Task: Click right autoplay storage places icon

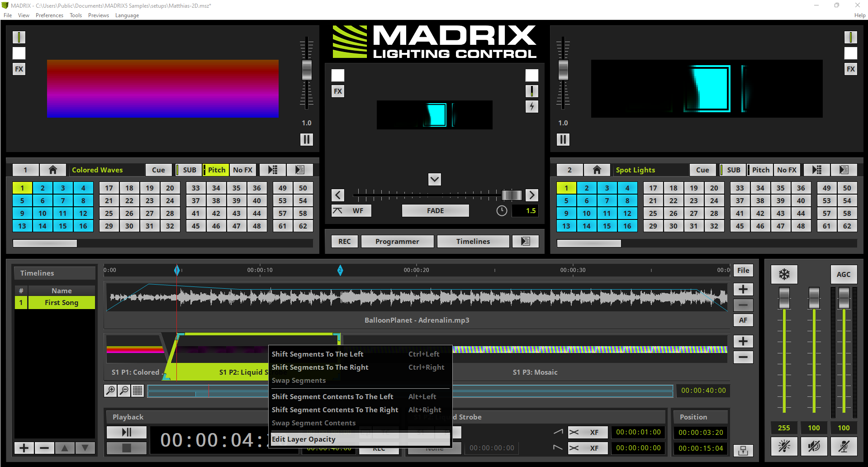Action: 816,170
